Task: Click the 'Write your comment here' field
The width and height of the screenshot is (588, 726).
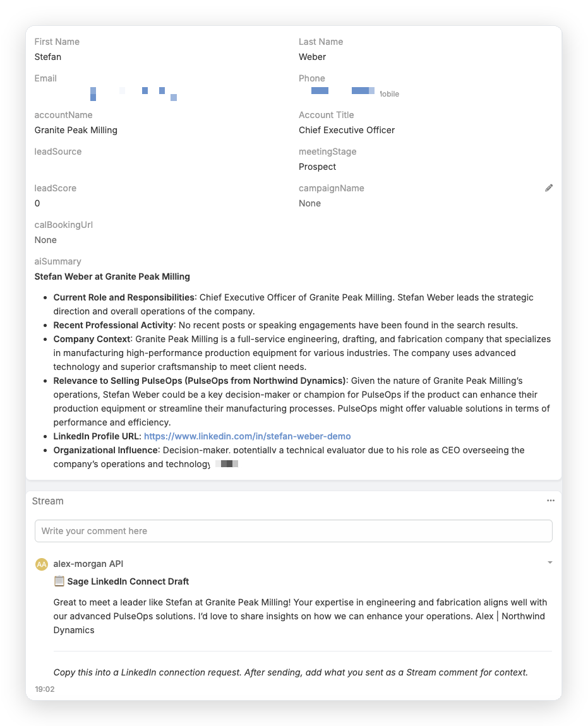Action: [x=293, y=530]
